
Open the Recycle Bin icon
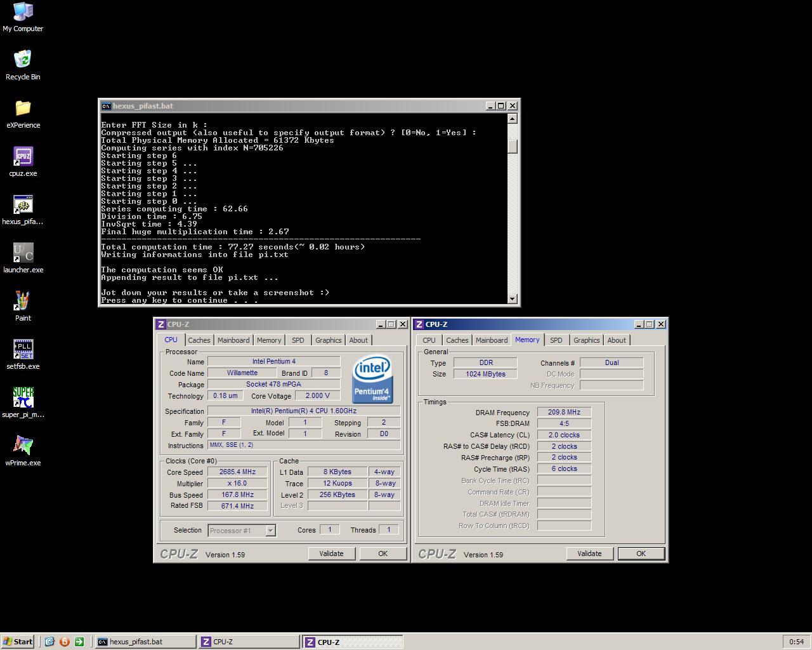[23, 65]
